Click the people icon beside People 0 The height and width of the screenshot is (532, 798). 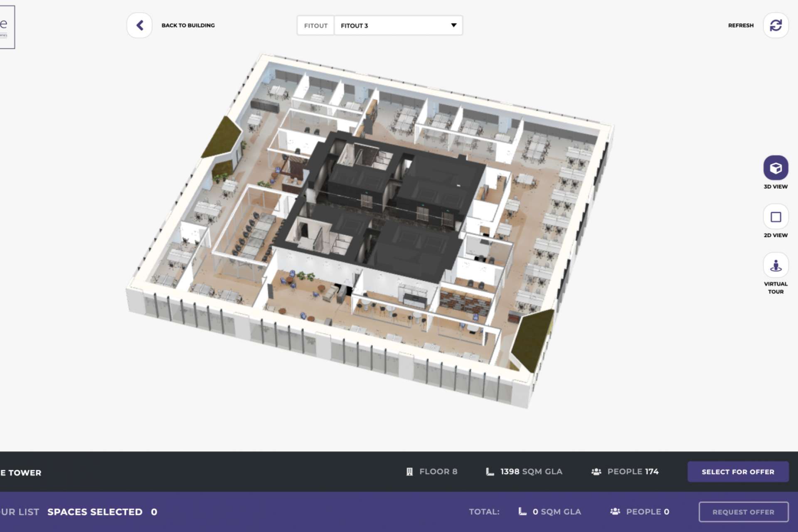[615, 512]
